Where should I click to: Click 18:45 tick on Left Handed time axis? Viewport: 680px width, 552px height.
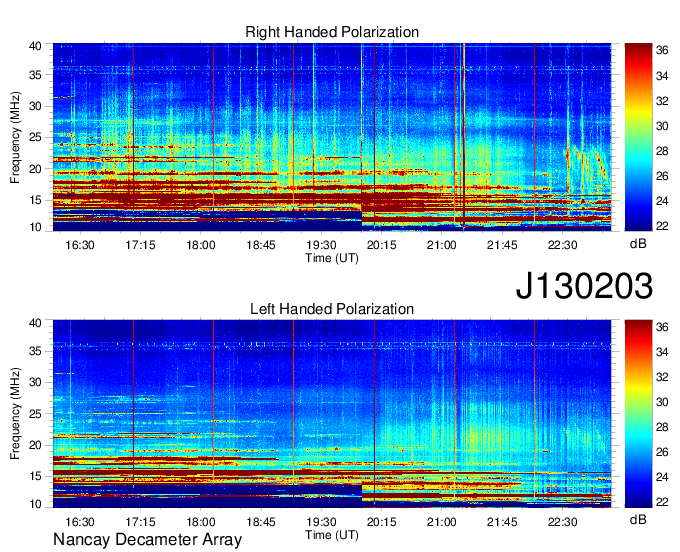261,522
